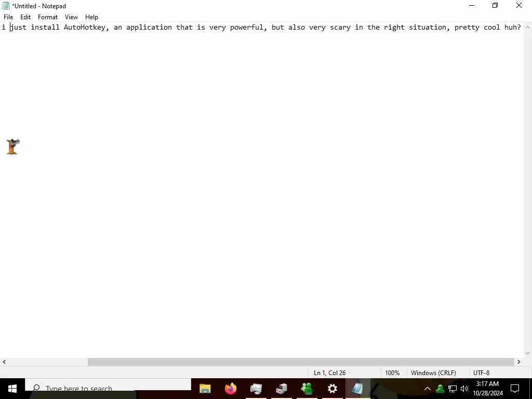Click the word "scary" in the text
The width and height of the screenshot is (532, 399).
click(x=340, y=28)
